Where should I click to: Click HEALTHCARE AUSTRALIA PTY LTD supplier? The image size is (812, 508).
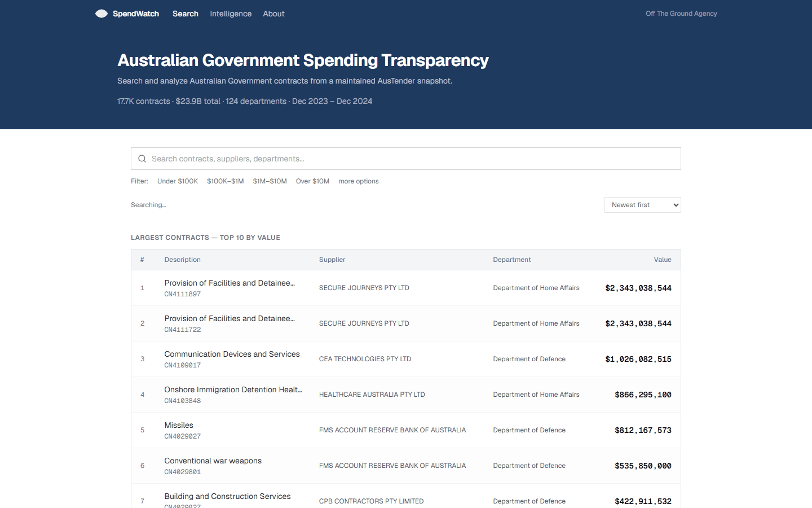(x=372, y=395)
